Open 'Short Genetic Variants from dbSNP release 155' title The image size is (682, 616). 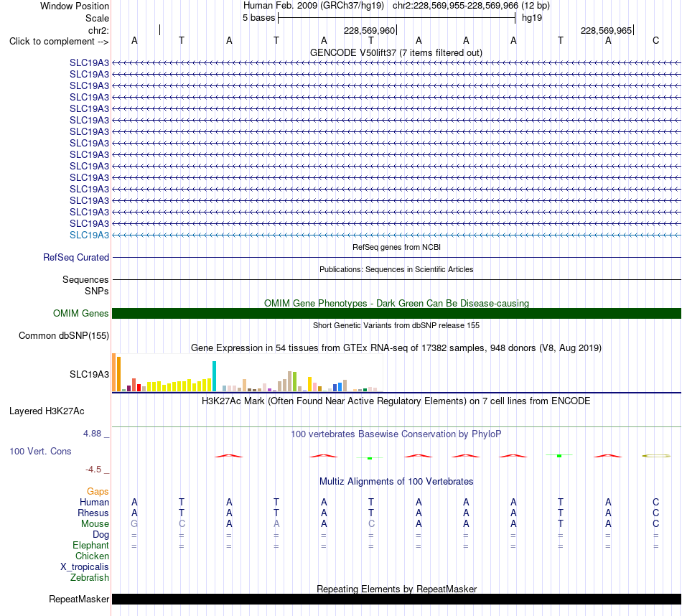pos(396,325)
